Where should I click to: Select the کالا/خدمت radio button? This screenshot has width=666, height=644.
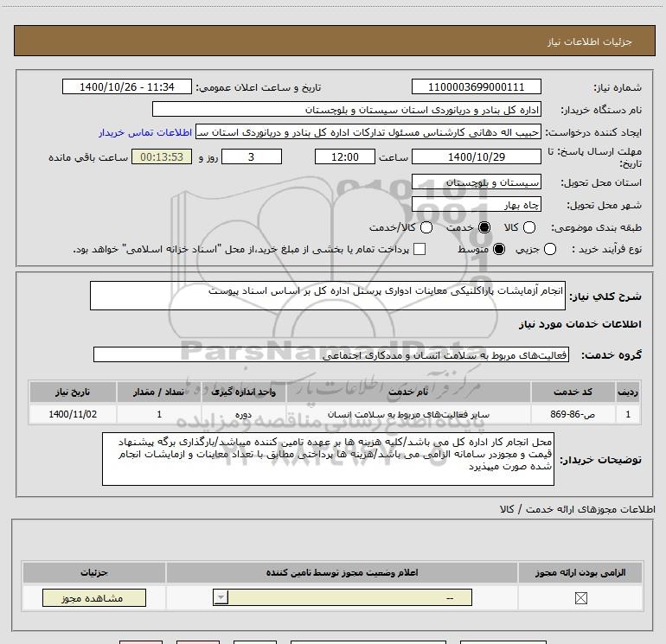tap(426, 227)
